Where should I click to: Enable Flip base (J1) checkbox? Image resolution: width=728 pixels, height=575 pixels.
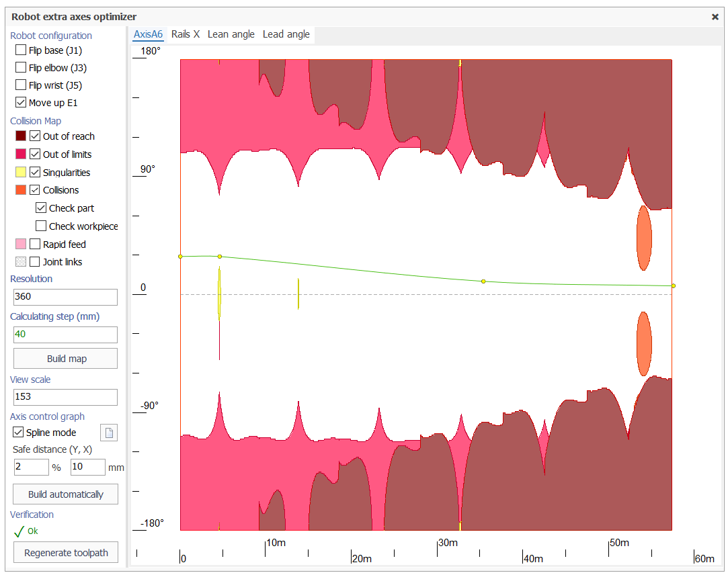click(21, 50)
